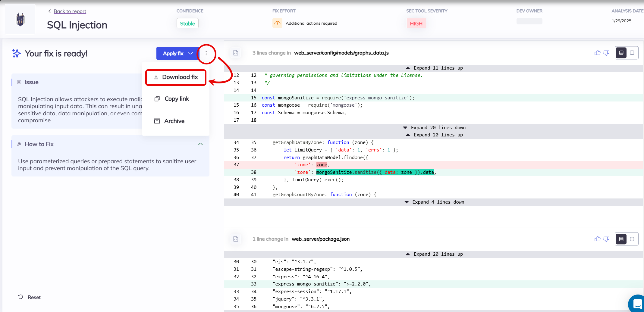Switch package.json diff to split view

(632, 239)
